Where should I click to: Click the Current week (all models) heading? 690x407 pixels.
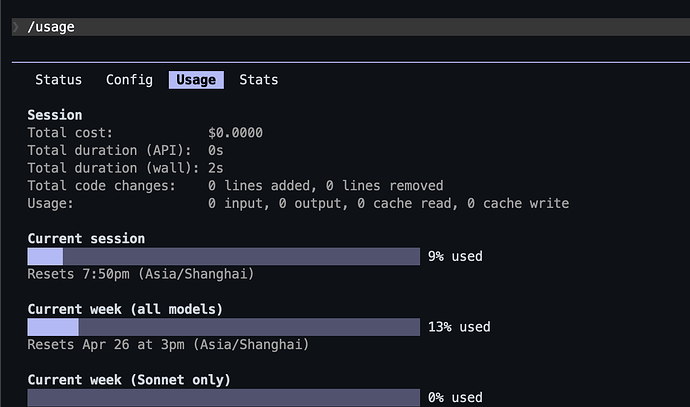pyautogui.click(x=125, y=309)
